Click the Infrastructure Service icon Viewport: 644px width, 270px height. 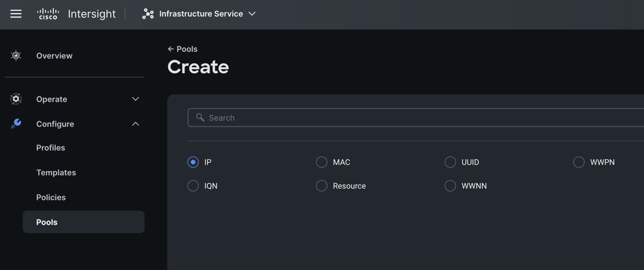[148, 14]
